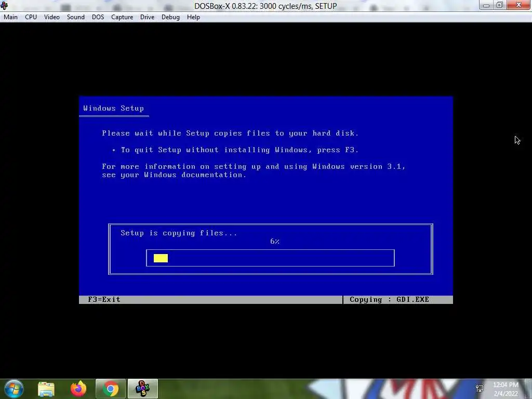Minimize the DOSBox-X window
Image resolution: width=532 pixels, height=399 pixels.
[486, 5]
